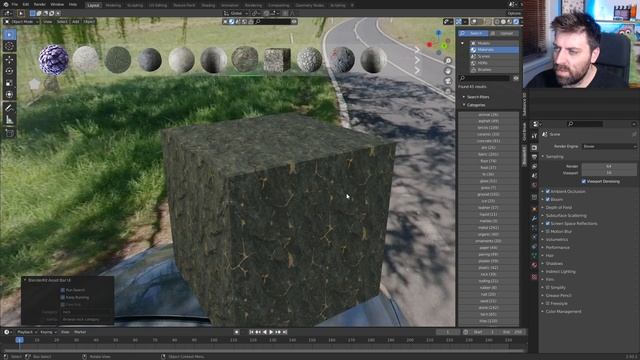Toggle Keep Running in asset bar panel
This screenshot has height=360, width=640.
pos(62,297)
